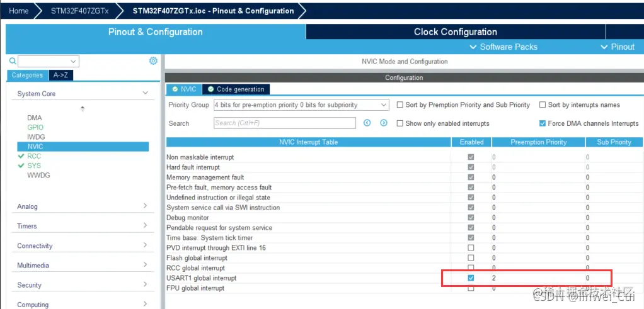Toggle Show only enabled interrupts

(400, 123)
